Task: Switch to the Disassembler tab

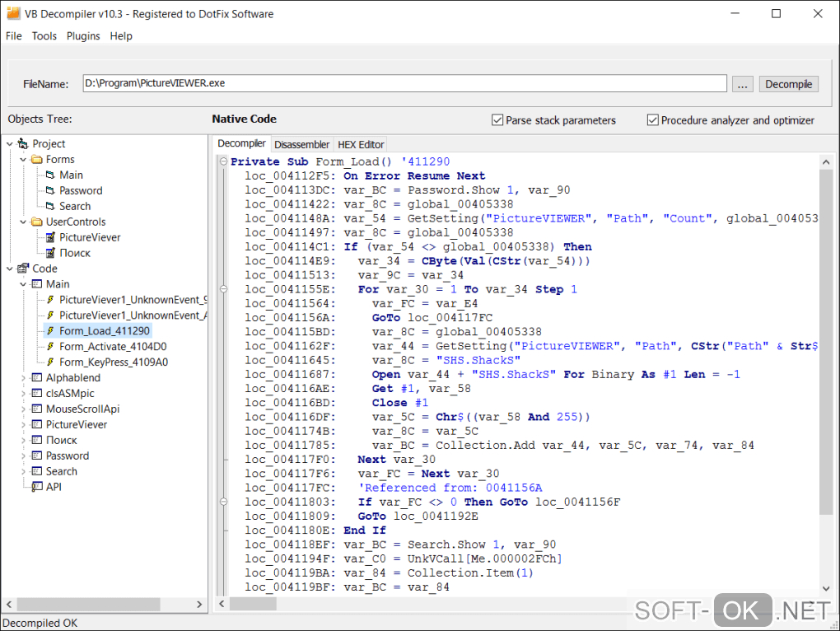Action: point(301,144)
